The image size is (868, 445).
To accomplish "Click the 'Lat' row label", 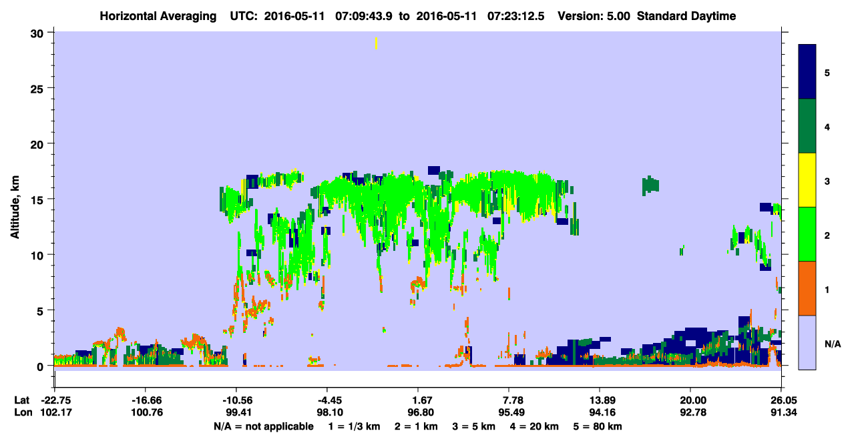I will coord(22,400).
